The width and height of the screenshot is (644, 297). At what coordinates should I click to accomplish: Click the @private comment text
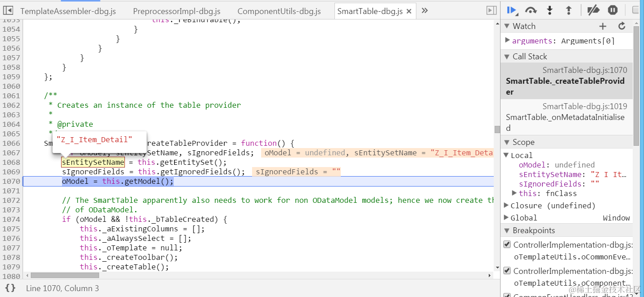pyautogui.click(x=75, y=124)
